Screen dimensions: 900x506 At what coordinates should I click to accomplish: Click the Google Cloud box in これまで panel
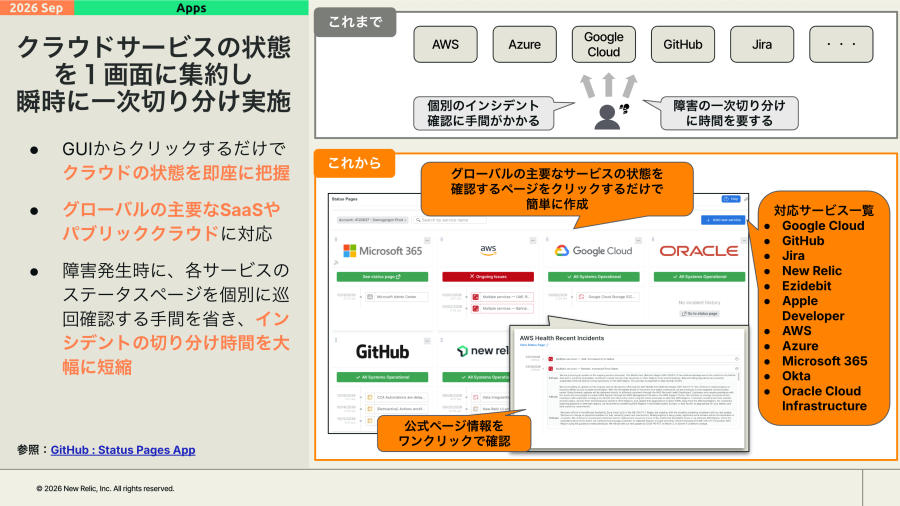point(604,44)
